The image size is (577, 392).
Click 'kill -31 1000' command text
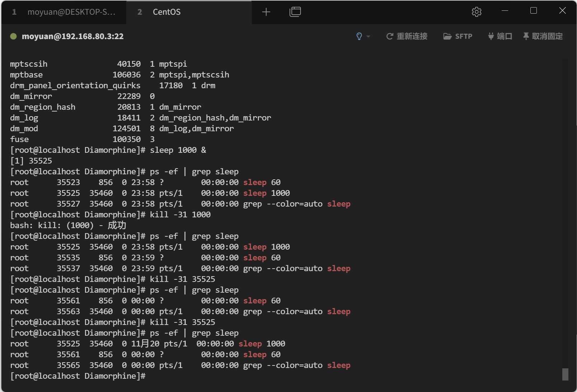coord(180,214)
